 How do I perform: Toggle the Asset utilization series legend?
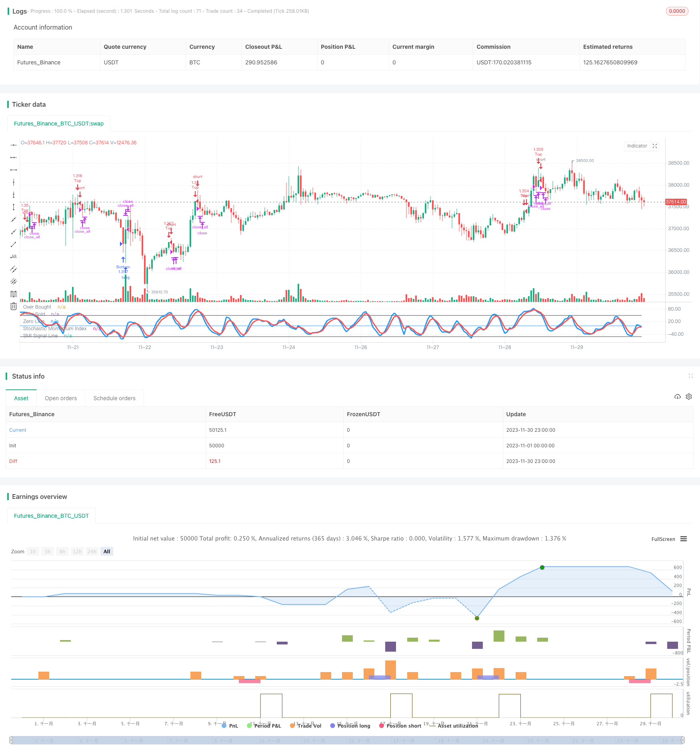click(x=454, y=726)
